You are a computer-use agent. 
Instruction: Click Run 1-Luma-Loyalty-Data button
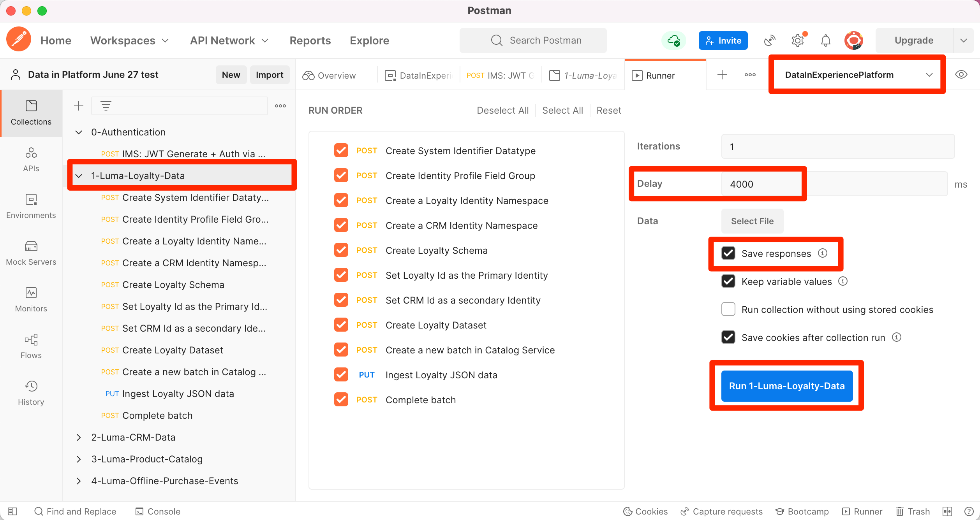click(786, 386)
